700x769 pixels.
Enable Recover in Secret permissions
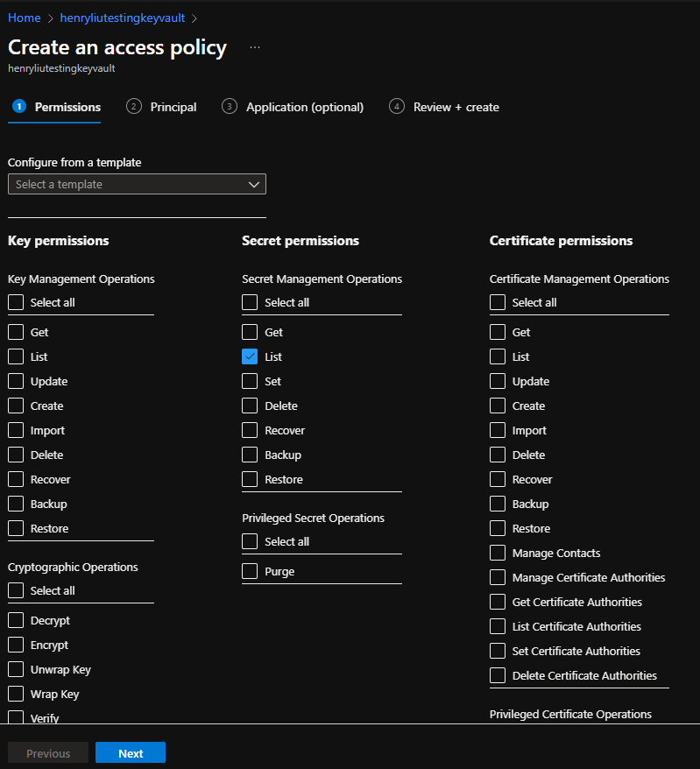click(x=250, y=430)
